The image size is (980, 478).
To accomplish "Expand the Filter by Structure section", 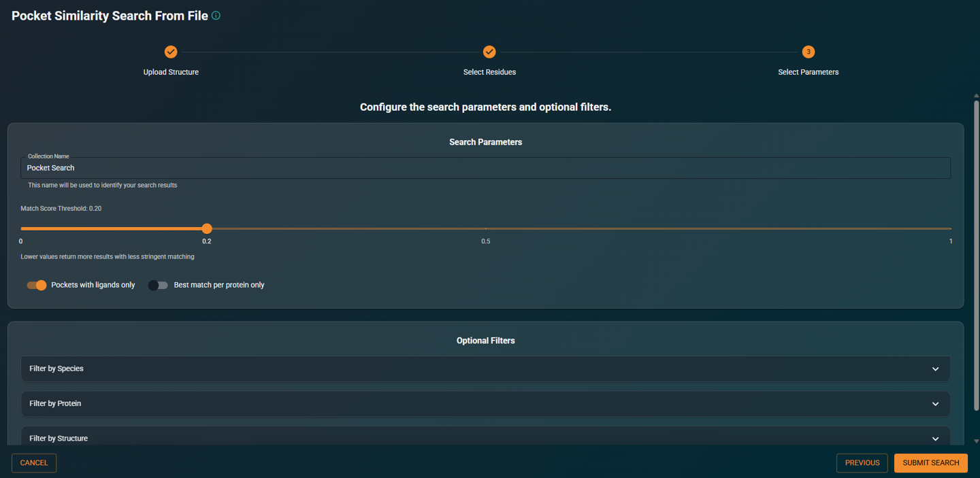I will tap(485, 438).
